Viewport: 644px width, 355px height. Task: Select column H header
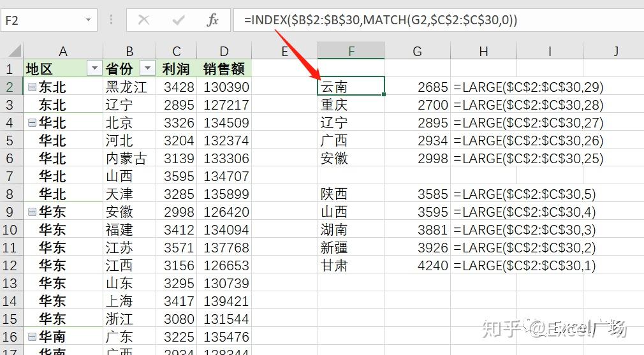click(483, 51)
